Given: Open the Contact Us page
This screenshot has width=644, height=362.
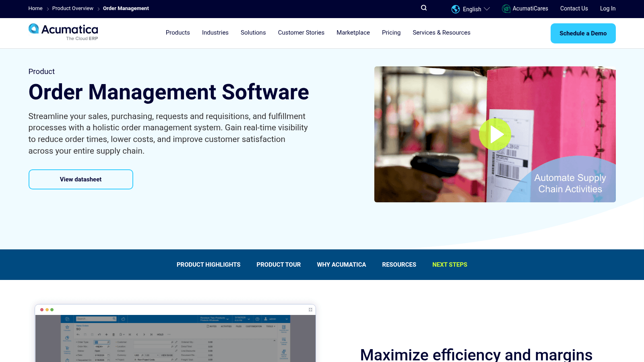Looking at the screenshot, I should pyautogui.click(x=574, y=8).
